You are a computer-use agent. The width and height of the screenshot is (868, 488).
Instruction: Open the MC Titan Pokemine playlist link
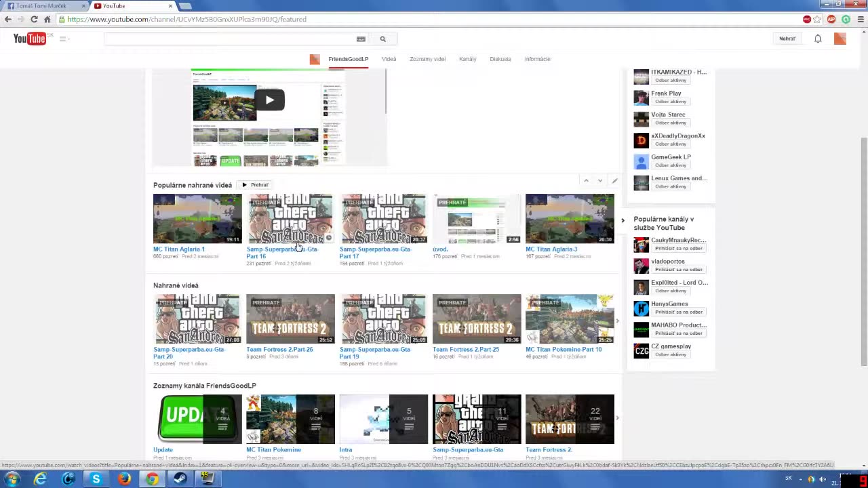click(273, 449)
